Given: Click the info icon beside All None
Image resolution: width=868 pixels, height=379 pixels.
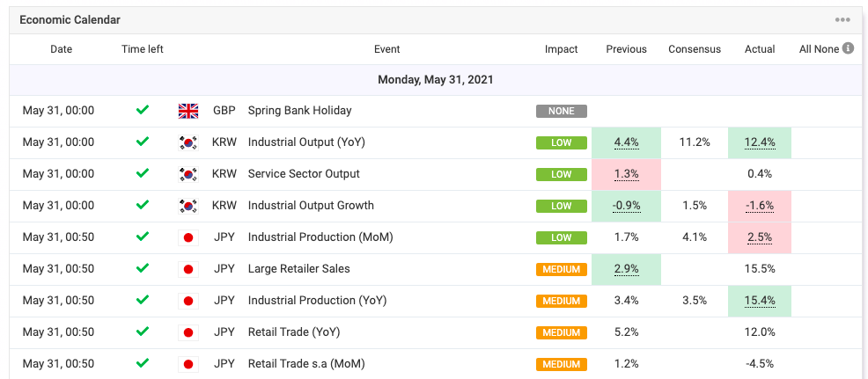Looking at the screenshot, I should click(x=848, y=48).
